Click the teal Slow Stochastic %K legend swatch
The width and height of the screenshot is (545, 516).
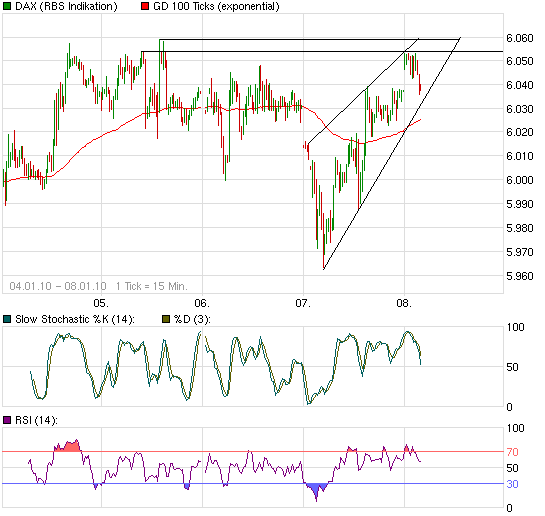click(x=7, y=319)
